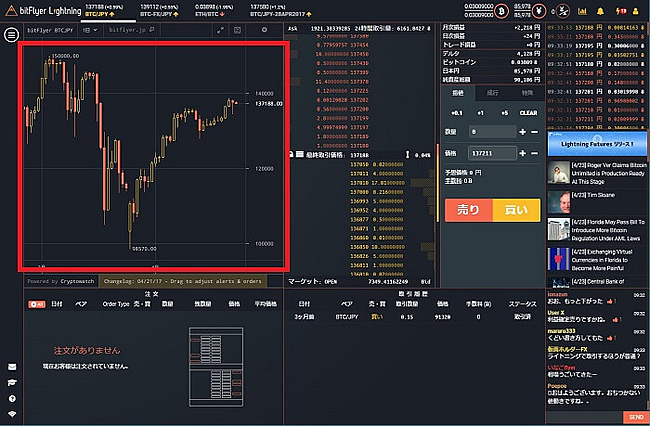Expand the chart to fullscreen
This screenshot has width=650, height=426.
[x=221, y=30]
